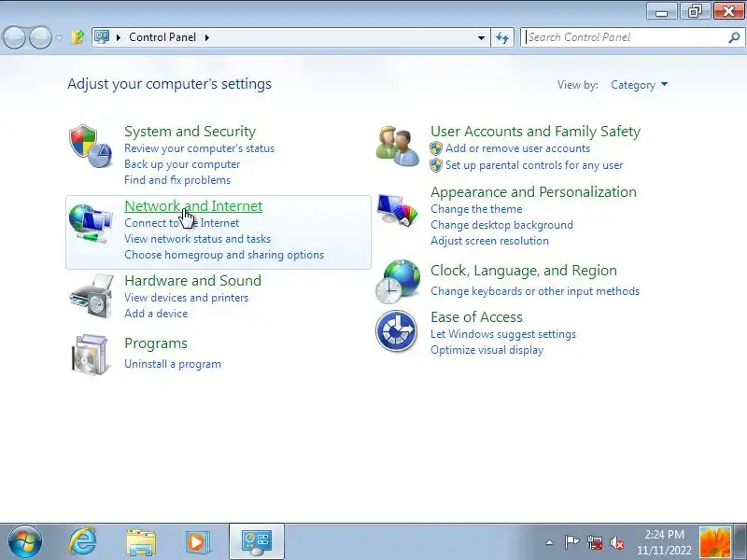Click Connect to the Internet link
Screen dimensions: 747x560
pyautogui.click(x=181, y=223)
